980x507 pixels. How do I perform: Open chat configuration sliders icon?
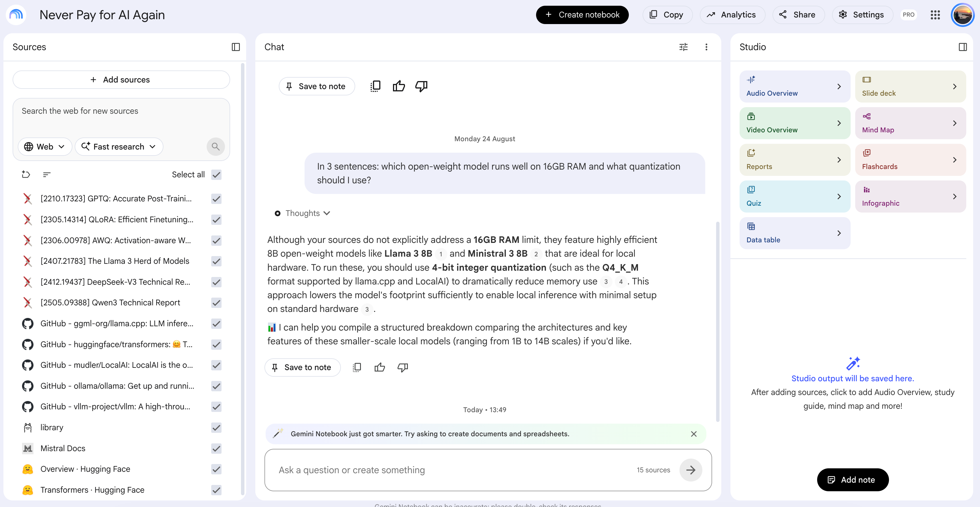(x=683, y=47)
